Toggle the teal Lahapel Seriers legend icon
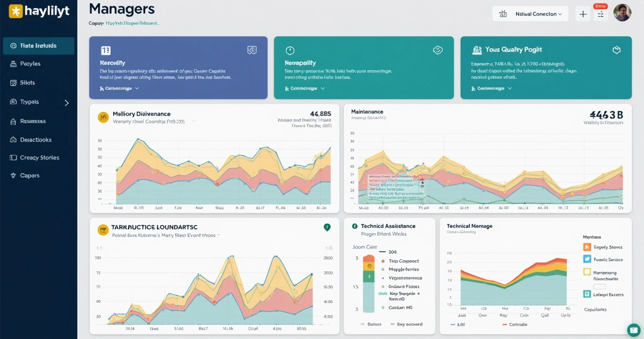The height and width of the screenshot is (339, 644). pyautogui.click(x=587, y=294)
